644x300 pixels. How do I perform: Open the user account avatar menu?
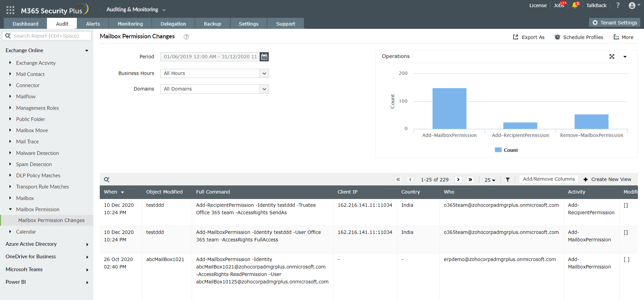[634, 5]
